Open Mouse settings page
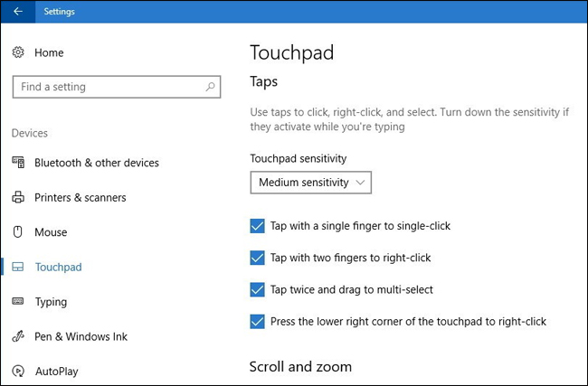 [51, 232]
